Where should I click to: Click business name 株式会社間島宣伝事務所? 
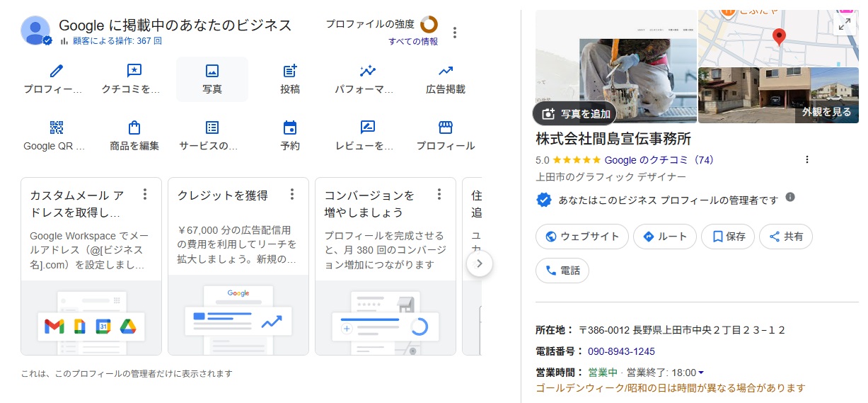613,139
